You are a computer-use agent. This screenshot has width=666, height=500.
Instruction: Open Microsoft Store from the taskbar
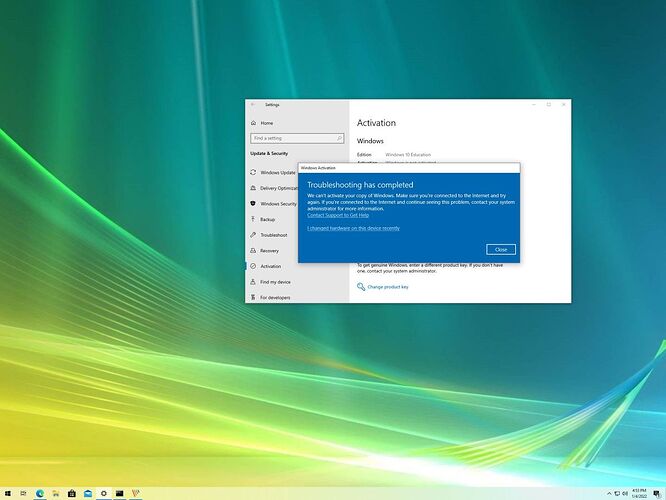coord(72,493)
